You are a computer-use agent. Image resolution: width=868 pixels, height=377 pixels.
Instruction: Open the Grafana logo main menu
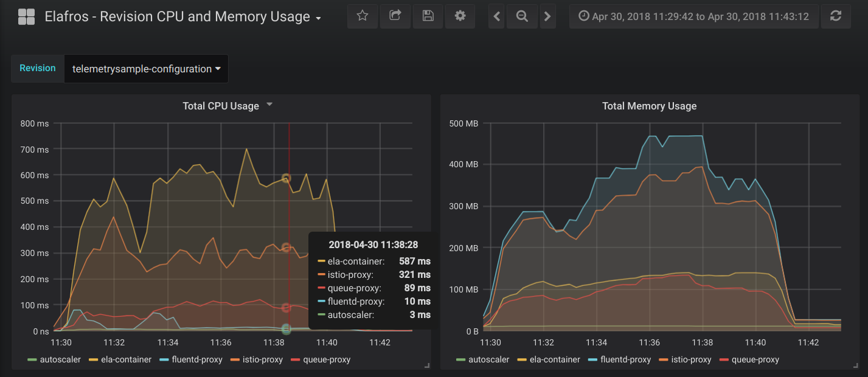pyautogui.click(x=26, y=16)
